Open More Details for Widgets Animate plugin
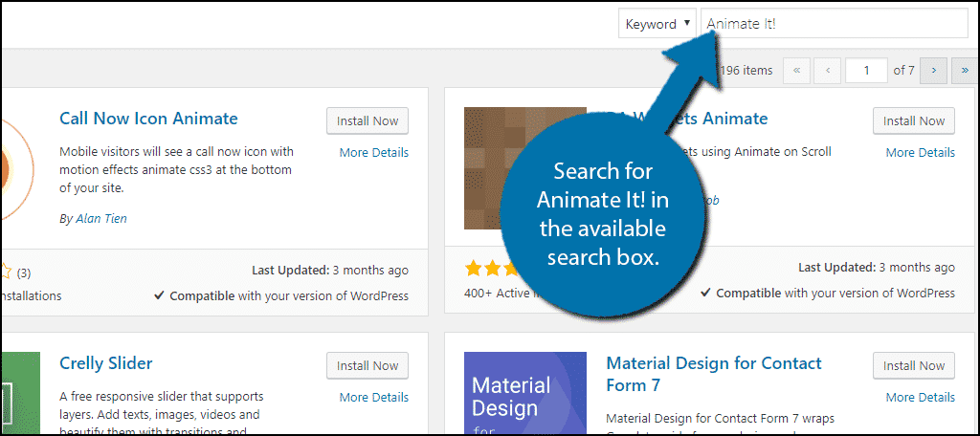The width and height of the screenshot is (980, 436). [920, 152]
